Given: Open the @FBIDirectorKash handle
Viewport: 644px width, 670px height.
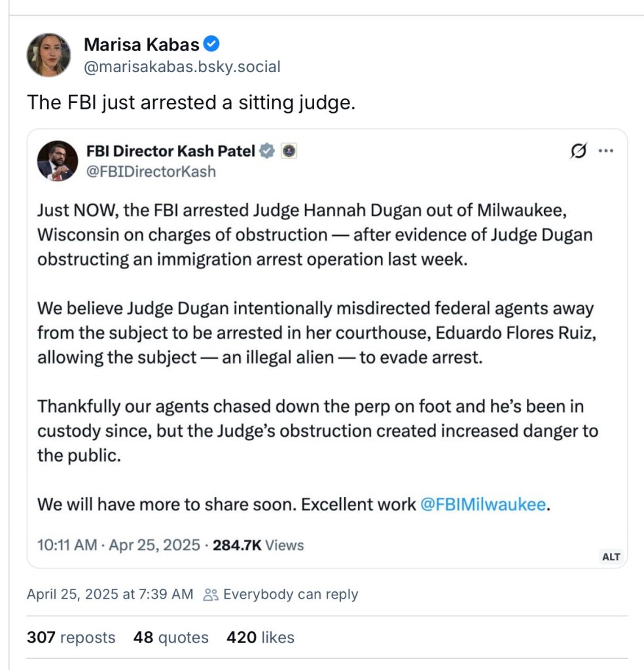Looking at the screenshot, I should [x=151, y=172].
